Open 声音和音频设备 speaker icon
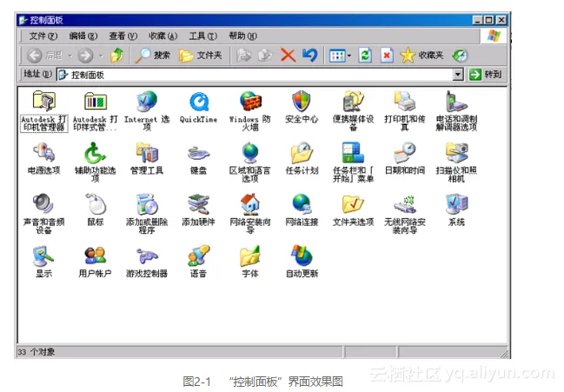564x392 pixels. click(x=43, y=204)
